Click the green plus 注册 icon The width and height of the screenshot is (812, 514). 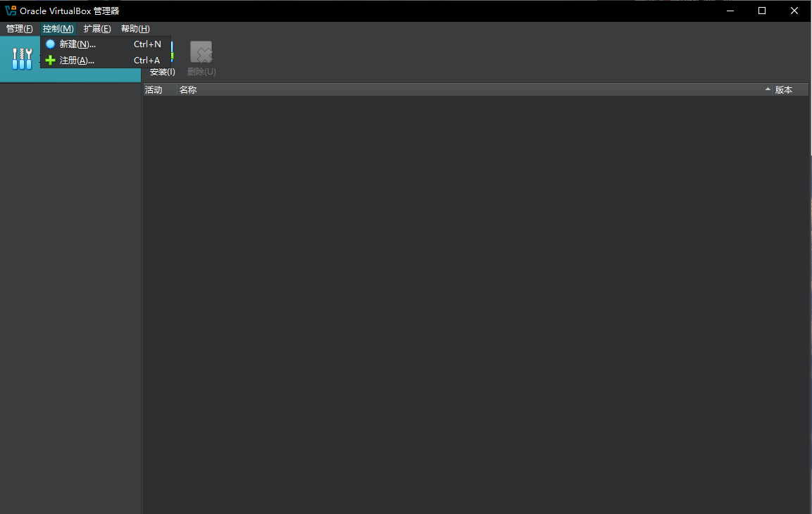click(50, 61)
